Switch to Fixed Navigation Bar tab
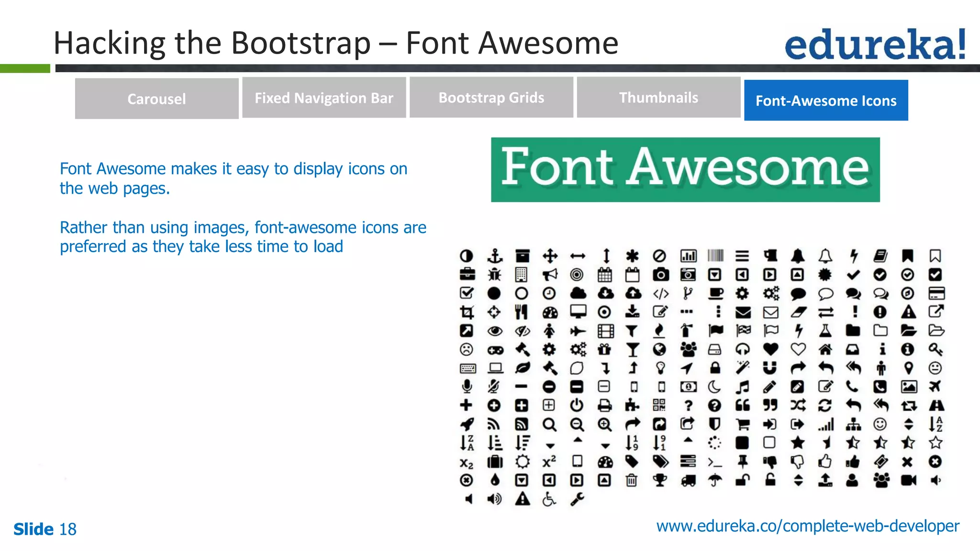The image size is (980, 551). [x=324, y=98]
